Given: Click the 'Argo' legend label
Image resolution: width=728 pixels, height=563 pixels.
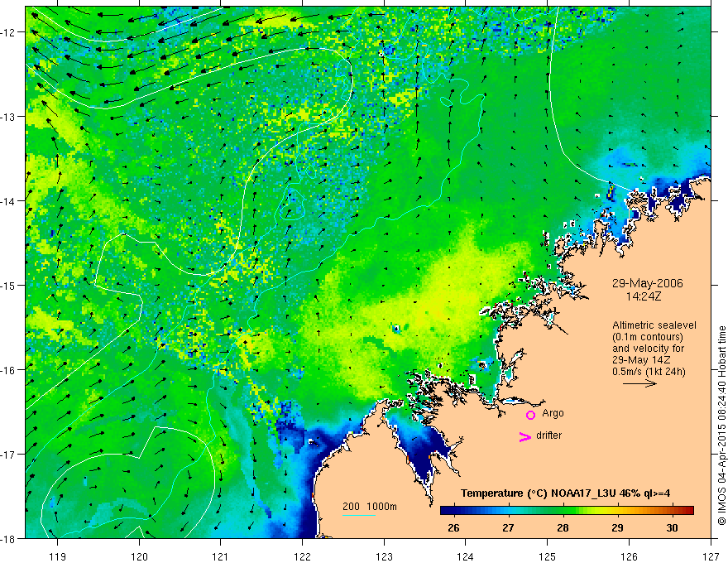Looking at the screenshot, I should pyautogui.click(x=553, y=413).
